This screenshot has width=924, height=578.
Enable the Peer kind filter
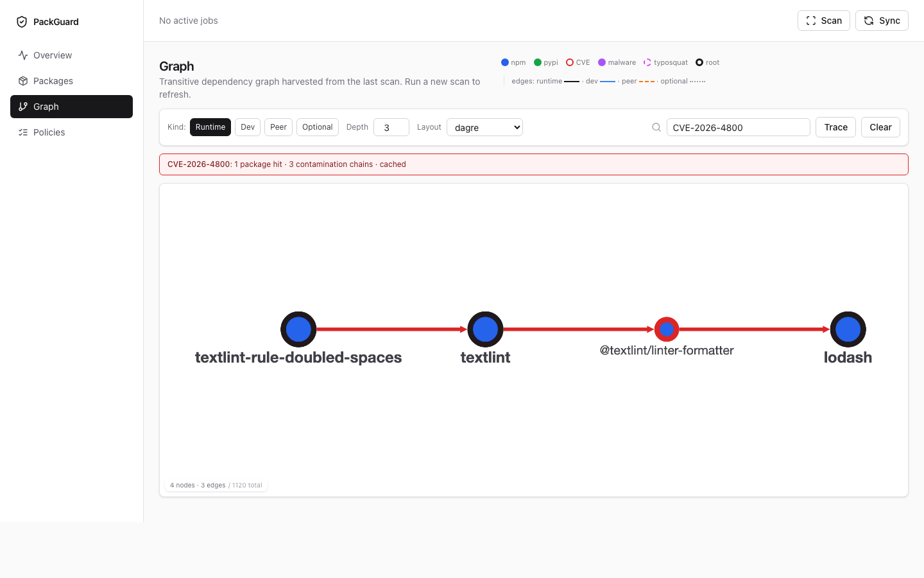(278, 127)
